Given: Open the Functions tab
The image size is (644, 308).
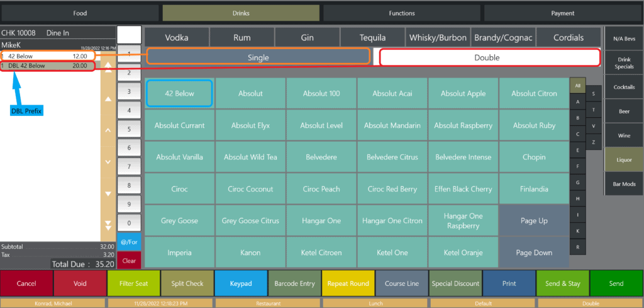Looking at the screenshot, I should point(402,13).
